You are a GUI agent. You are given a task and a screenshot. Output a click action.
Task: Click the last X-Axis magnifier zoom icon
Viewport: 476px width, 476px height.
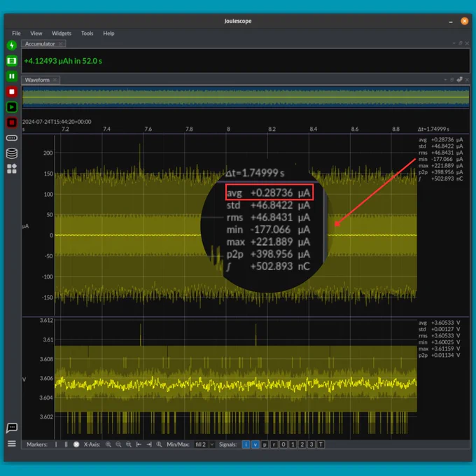click(159, 444)
